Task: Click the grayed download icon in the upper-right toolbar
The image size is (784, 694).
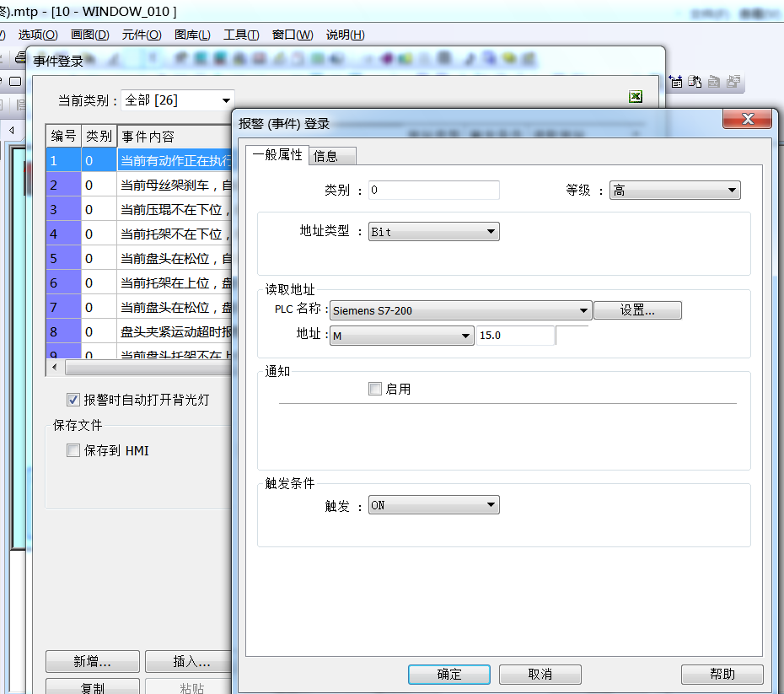Action: click(x=714, y=81)
